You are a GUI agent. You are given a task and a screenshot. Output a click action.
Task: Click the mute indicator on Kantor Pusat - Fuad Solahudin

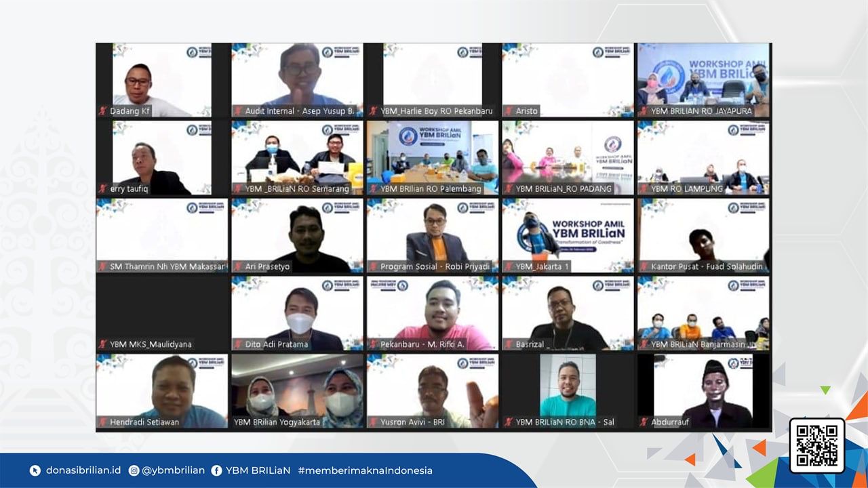[643, 266]
